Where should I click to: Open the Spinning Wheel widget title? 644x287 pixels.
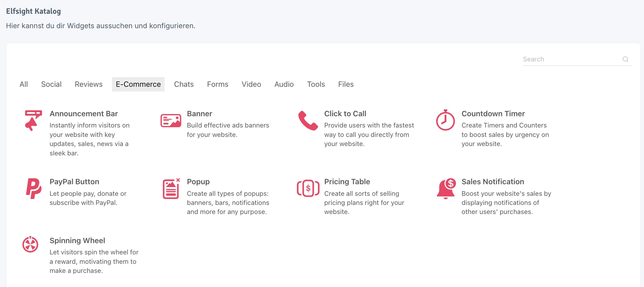coord(77,241)
